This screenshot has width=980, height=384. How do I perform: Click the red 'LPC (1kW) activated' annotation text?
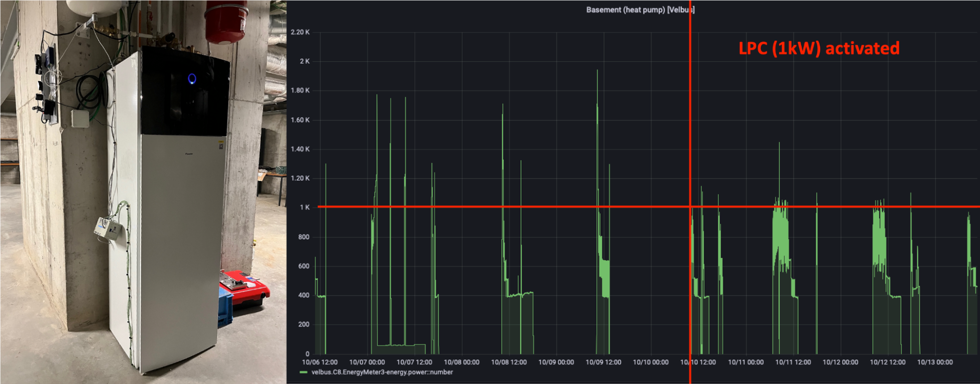click(819, 48)
